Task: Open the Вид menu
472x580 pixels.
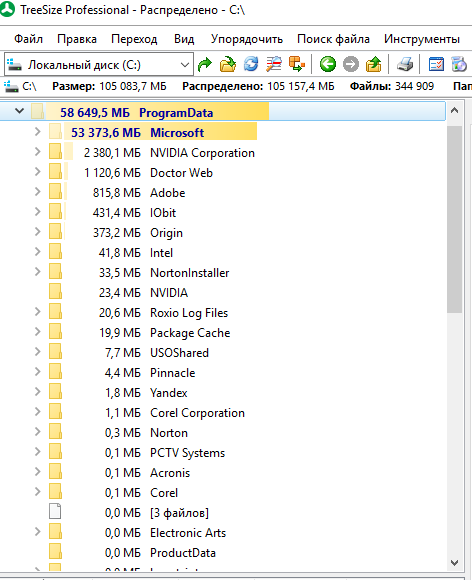Action: coord(184,39)
